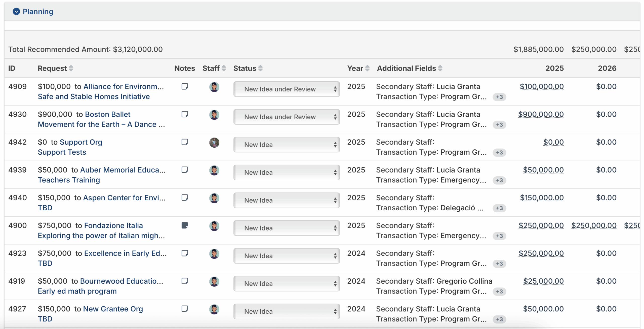Open filled notes icon for Fondazione Italia
Image resolution: width=644 pixels, height=329 pixels.
(x=185, y=225)
